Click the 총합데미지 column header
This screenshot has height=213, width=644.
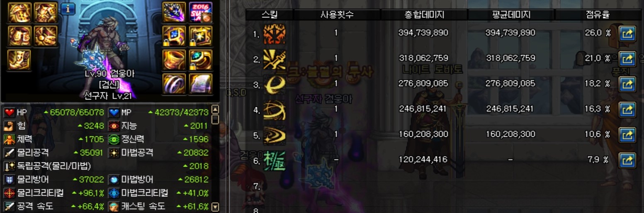[x=424, y=15]
